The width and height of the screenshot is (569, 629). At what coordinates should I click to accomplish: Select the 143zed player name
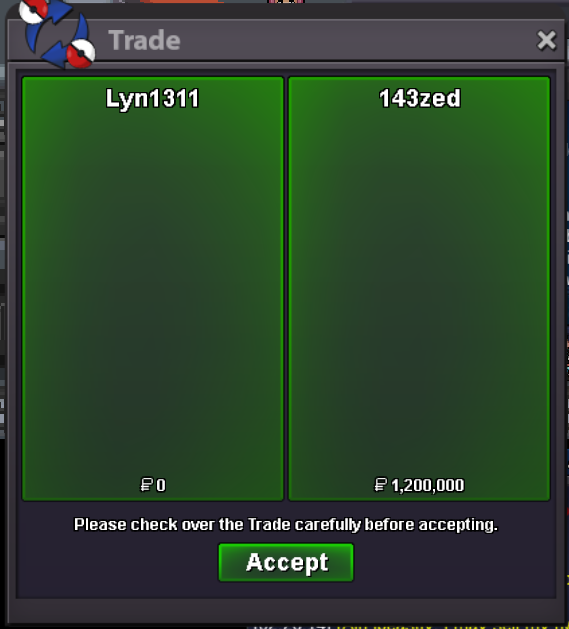419,98
